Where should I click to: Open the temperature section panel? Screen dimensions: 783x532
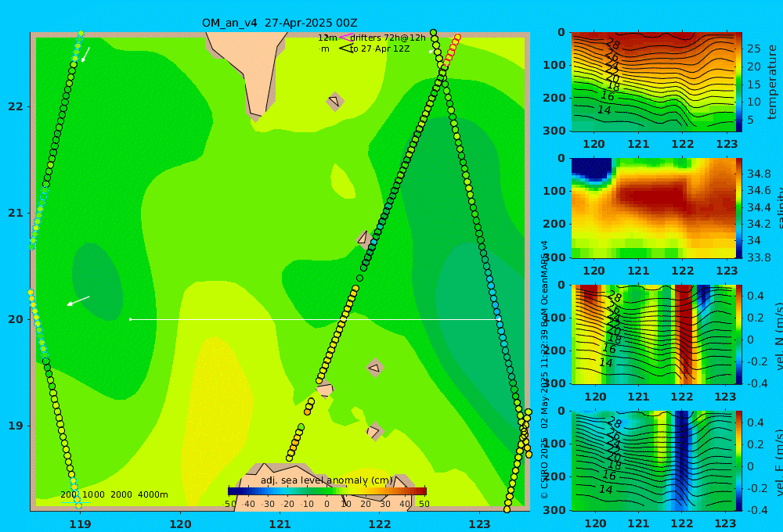point(652,82)
